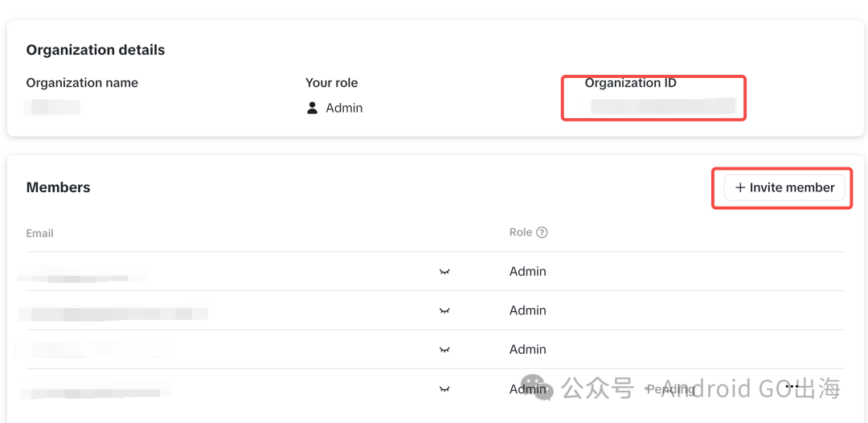Click the Pending status text

pos(671,389)
